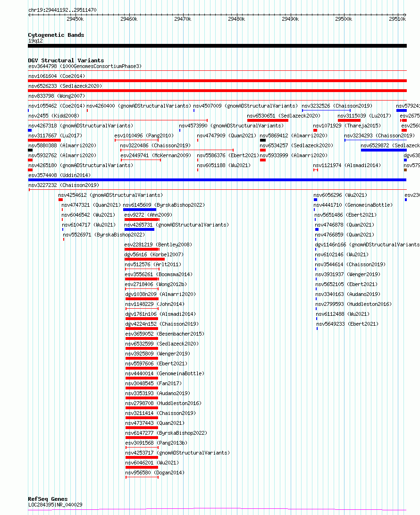Select variant nsv2455 (Kidd2008) label
Image resolution: width=420 pixels, height=515 pixels.
point(53,116)
